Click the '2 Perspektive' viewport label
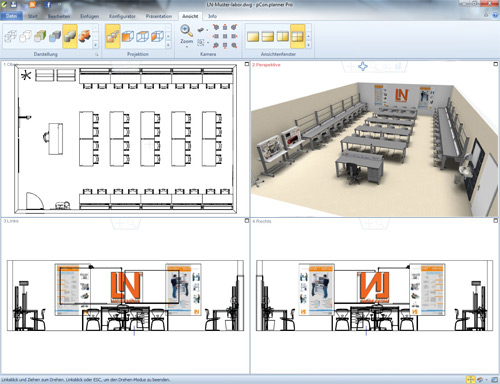 pos(266,65)
